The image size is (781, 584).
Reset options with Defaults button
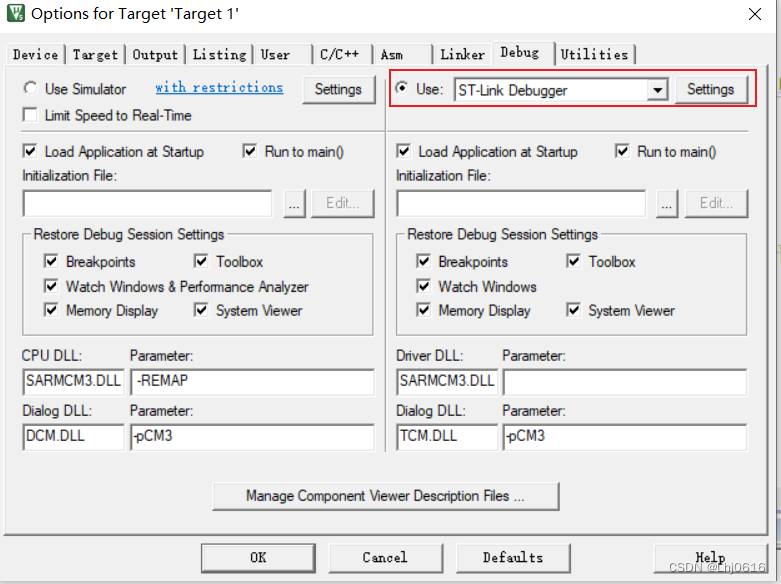coord(513,558)
